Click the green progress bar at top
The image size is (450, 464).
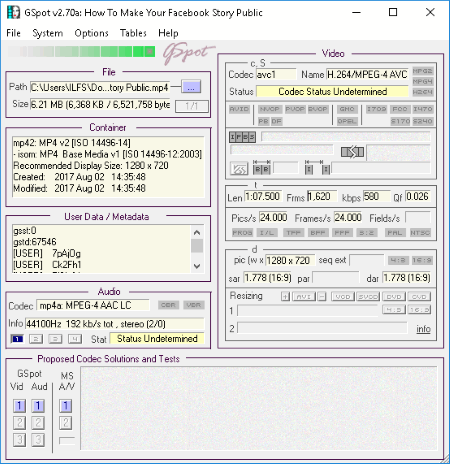[x=81, y=52]
